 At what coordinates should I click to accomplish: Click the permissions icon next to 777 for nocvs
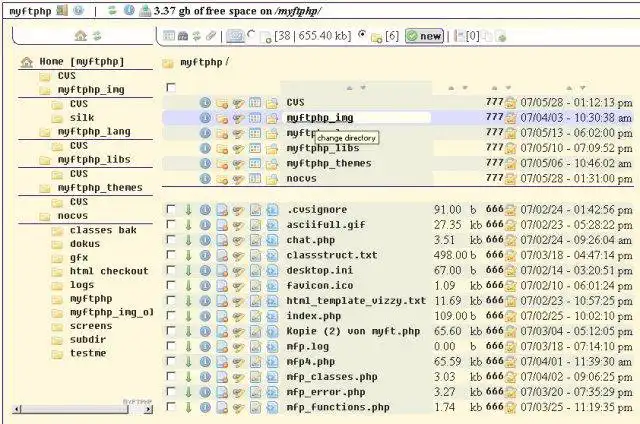(x=511, y=179)
